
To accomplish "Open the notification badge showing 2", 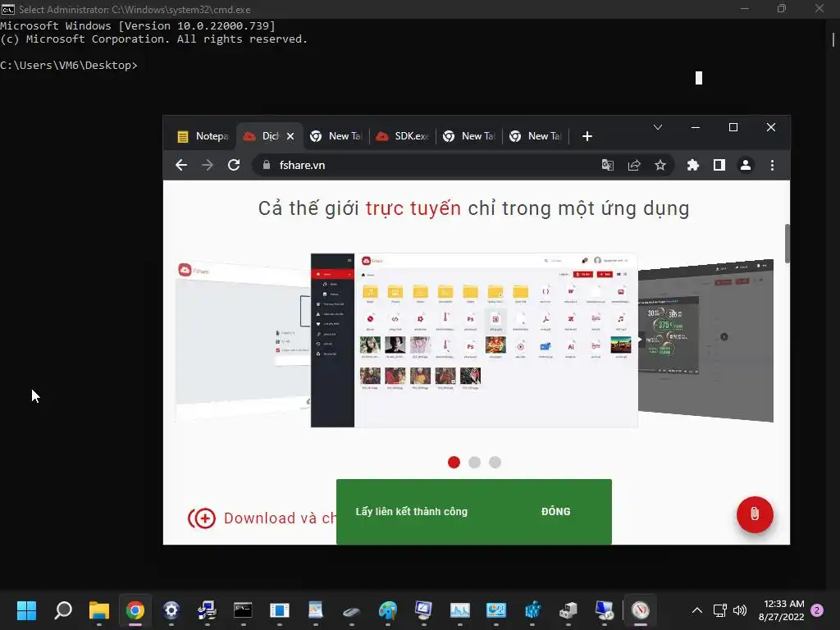I will (817, 610).
